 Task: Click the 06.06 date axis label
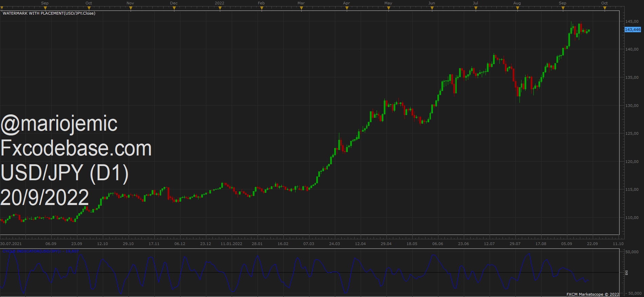click(438, 244)
